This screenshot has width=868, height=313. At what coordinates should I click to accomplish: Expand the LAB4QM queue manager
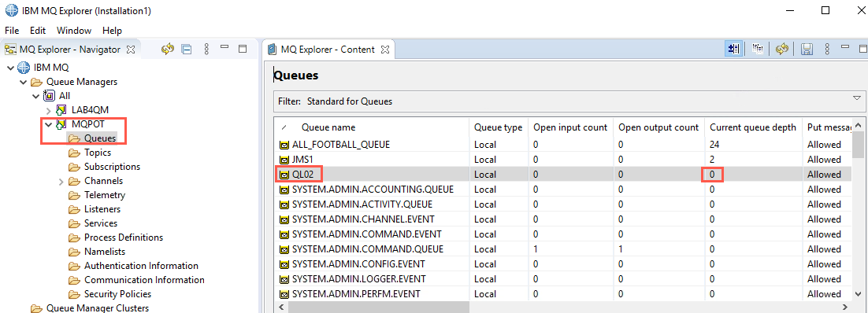(x=49, y=111)
